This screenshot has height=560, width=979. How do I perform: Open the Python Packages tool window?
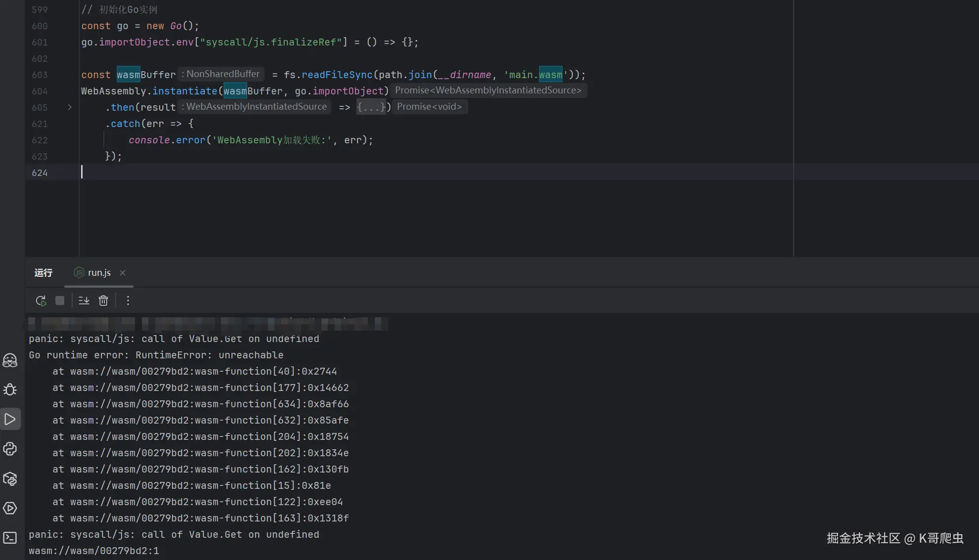click(x=10, y=478)
